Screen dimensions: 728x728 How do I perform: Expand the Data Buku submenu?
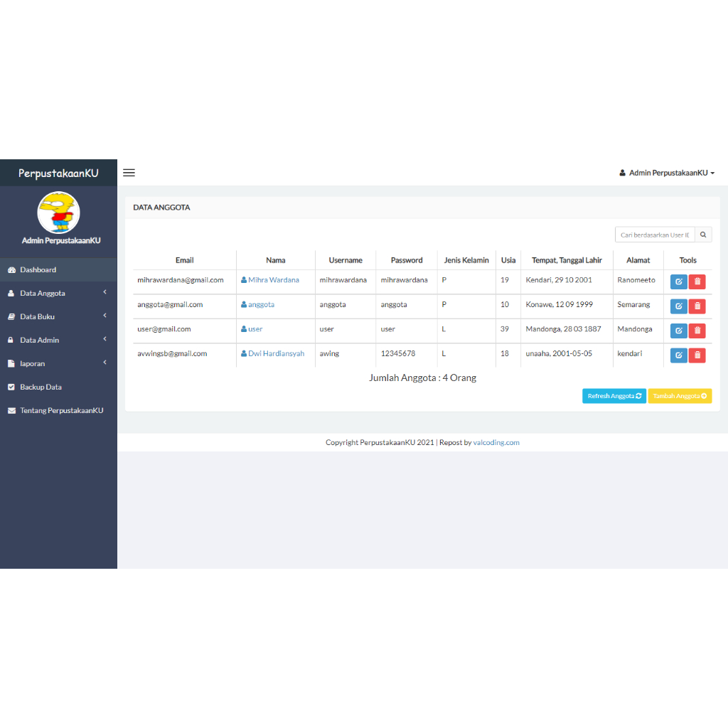click(58, 316)
